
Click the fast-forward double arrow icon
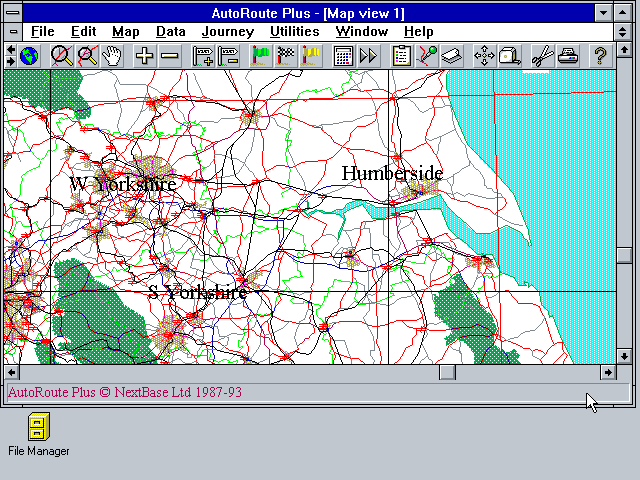coord(368,56)
